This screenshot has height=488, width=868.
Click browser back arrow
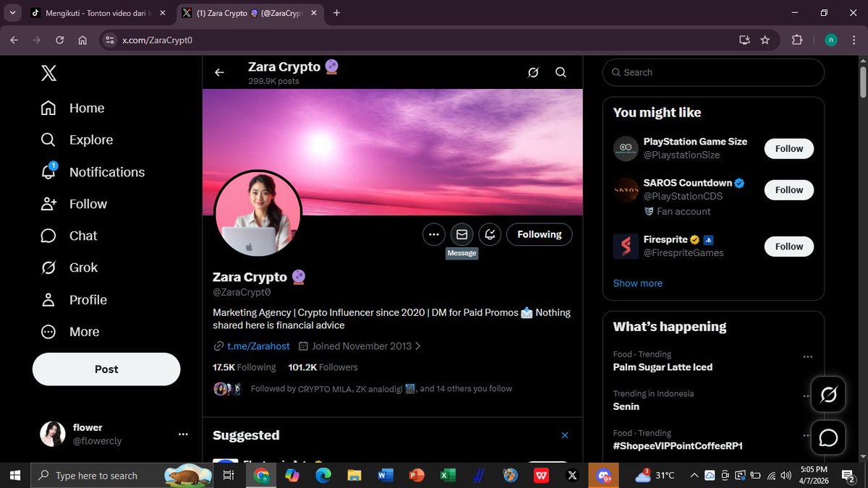coord(14,40)
